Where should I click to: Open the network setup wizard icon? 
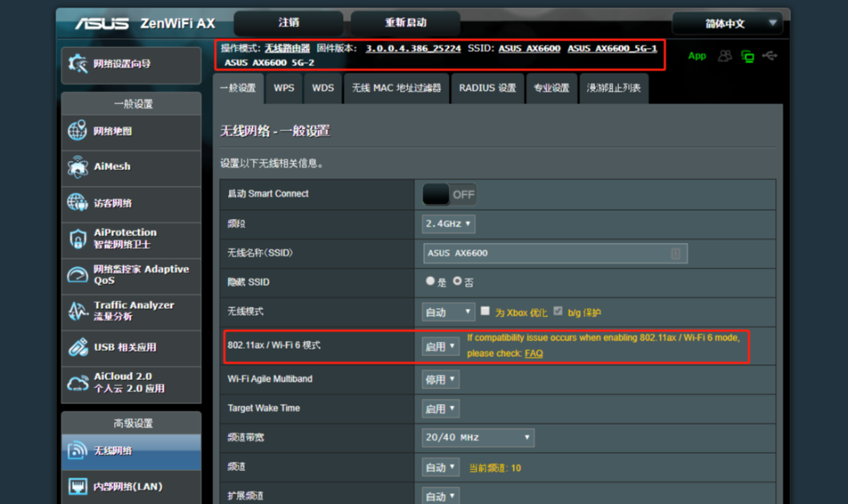[78, 64]
